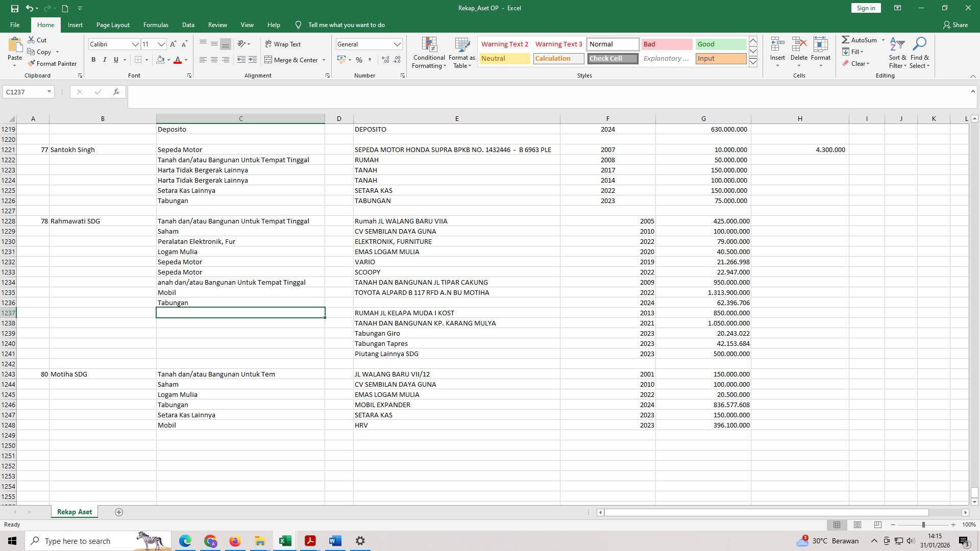Switch to the Formulas ribbon tab
This screenshot has height=551, width=980.
coord(156,24)
